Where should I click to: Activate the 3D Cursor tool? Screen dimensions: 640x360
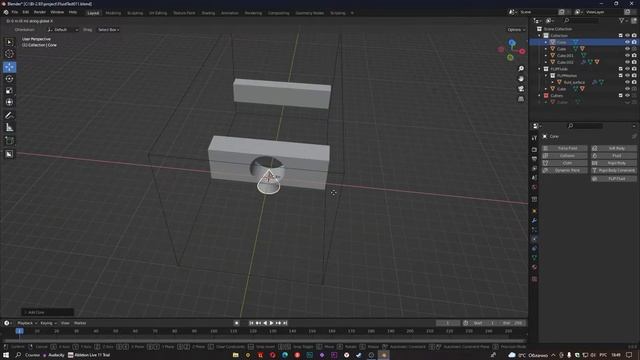(x=9, y=53)
